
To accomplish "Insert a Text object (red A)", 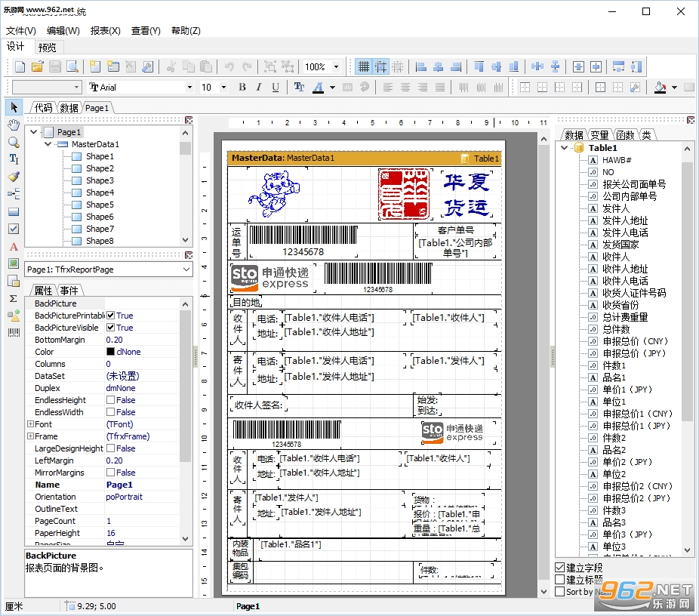I will point(14,247).
